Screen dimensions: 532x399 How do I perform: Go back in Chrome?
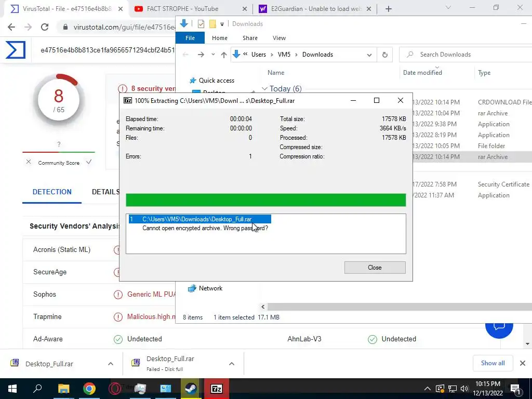11,27
